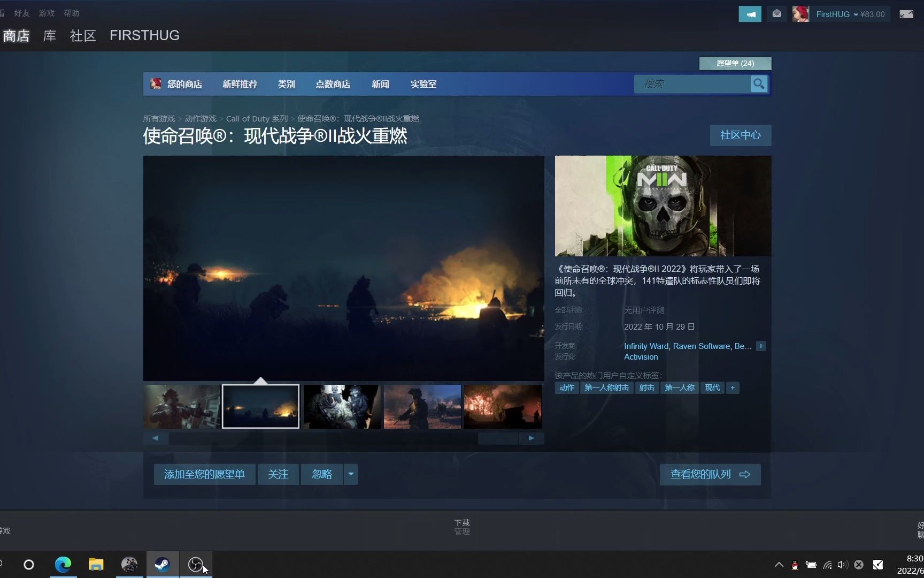
Task: Click the Call of Duty 系列 breadcrumb
Action: pyautogui.click(x=257, y=119)
